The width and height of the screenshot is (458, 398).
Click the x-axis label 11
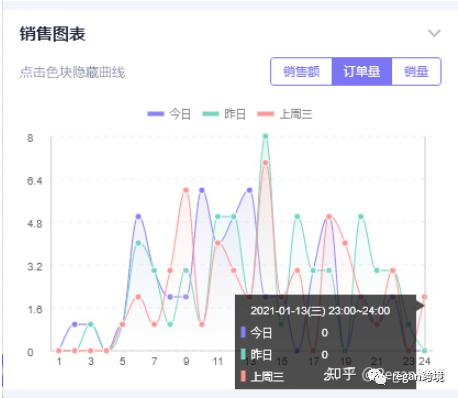click(218, 361)
